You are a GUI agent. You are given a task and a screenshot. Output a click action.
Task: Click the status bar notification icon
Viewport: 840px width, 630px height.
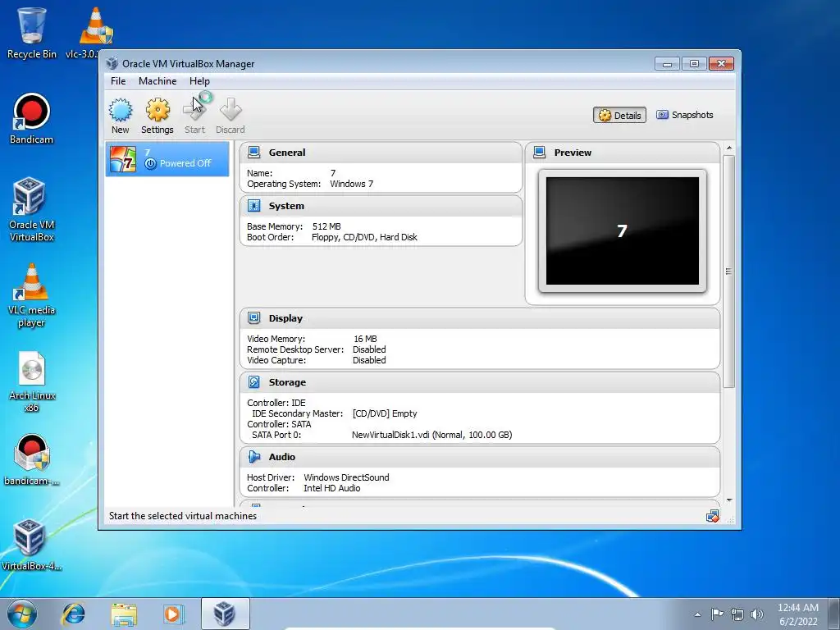coord(712,517)
